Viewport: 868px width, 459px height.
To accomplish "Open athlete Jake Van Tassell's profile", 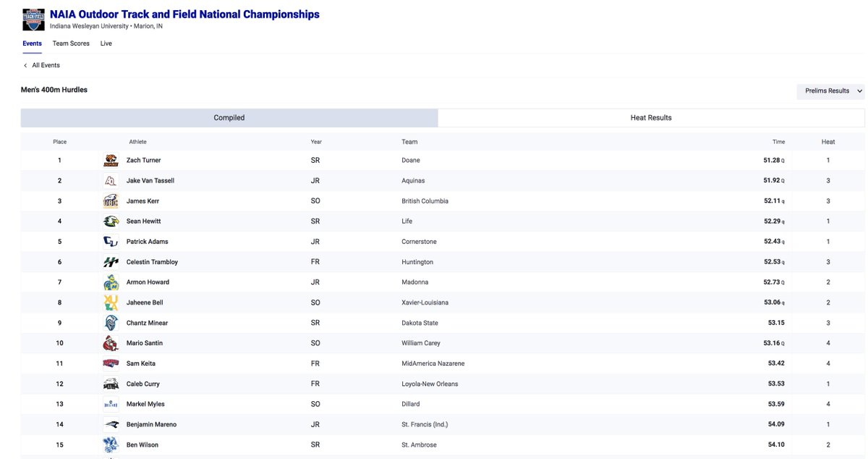I will (150, 181).
